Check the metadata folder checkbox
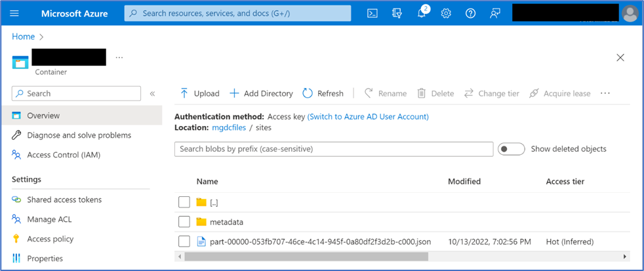The image size is (644, 271). tap(184, 222)
